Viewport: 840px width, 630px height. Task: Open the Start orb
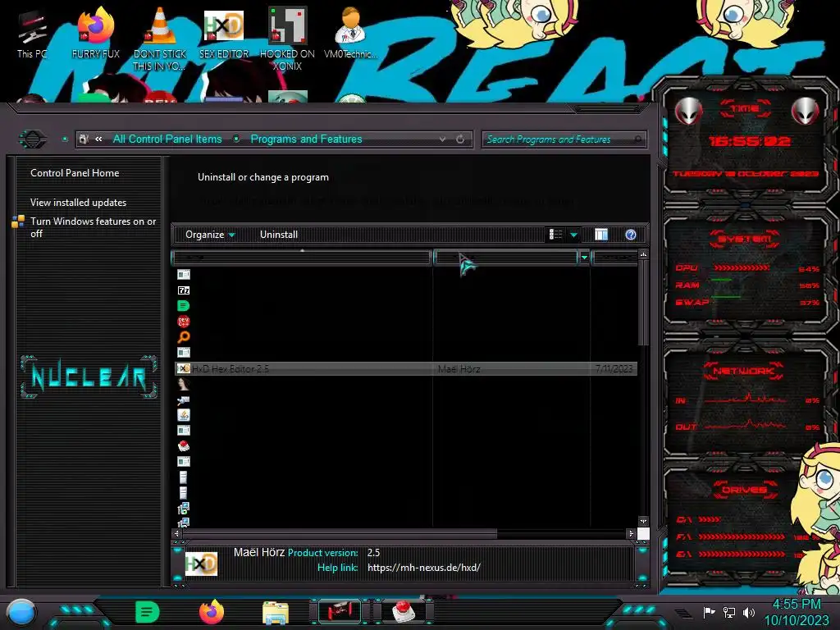coord(21,612)
